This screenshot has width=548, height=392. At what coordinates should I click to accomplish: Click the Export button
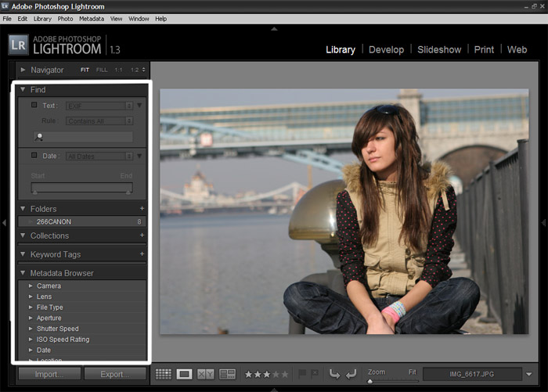[x=114, y=374]
